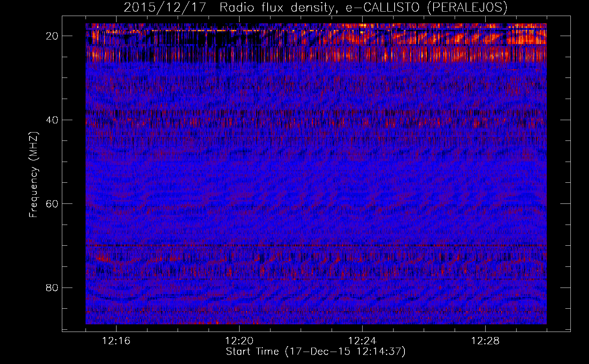The width and height of the screenshot is (589, 364).
Task: Click the 12:24 time tick label
Action: pyautogui.click(x=362, y=341)
